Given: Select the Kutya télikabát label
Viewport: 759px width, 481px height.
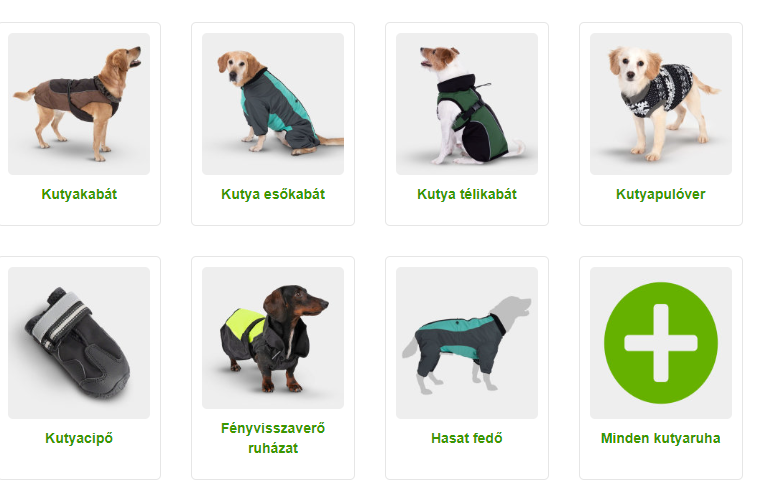Looking at the screenshot, I should pyautogui.click(x=467, y=195).
